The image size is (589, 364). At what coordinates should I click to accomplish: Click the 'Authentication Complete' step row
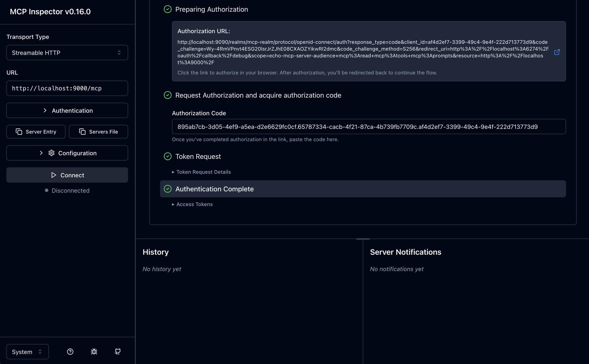(x=363, y=189)
